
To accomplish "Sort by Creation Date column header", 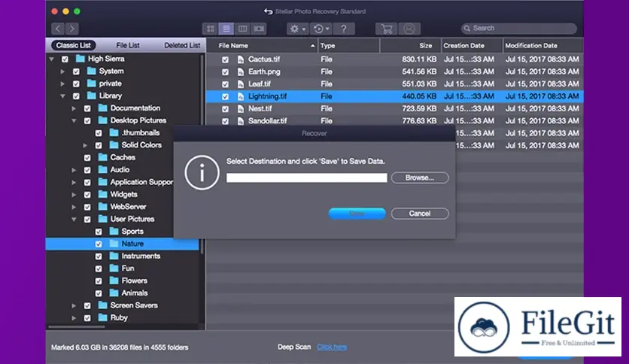I will click(x=472, y=46).
